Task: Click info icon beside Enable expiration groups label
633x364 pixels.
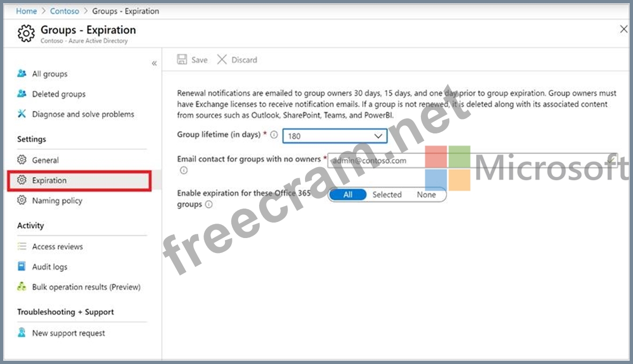Action: [209, 204]
